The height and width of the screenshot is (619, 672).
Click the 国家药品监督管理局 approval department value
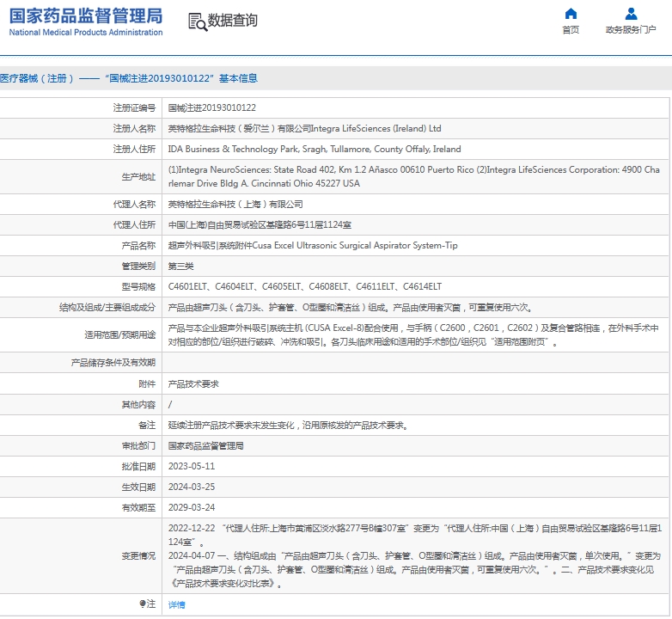coord(205,446)
